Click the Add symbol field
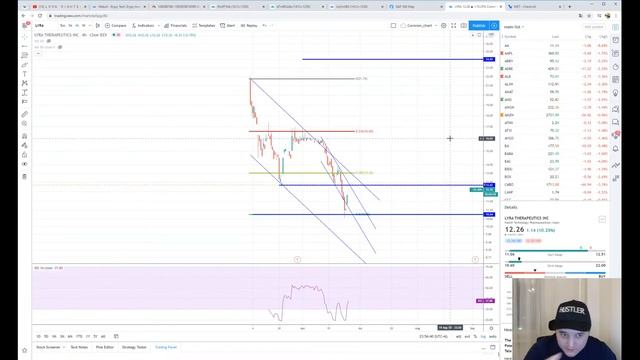640x360 pixels. click(594, 27)
